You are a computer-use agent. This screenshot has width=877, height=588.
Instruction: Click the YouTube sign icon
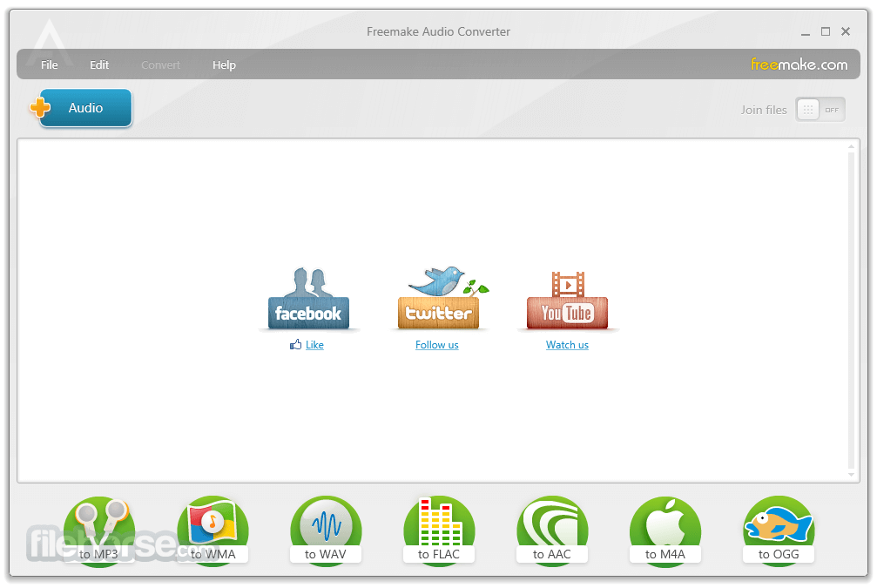pyautogui.click(x=567, y=300)
